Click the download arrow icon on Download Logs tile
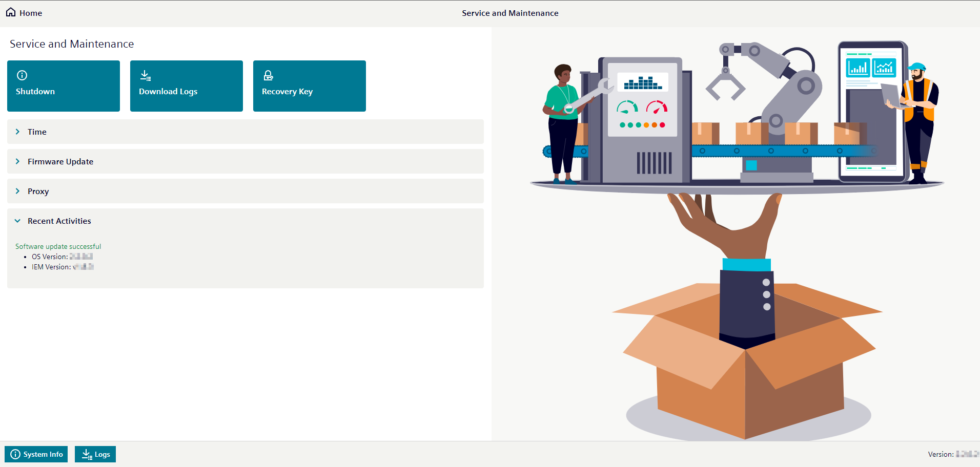The image size is (980, 467). click(146, 76)
